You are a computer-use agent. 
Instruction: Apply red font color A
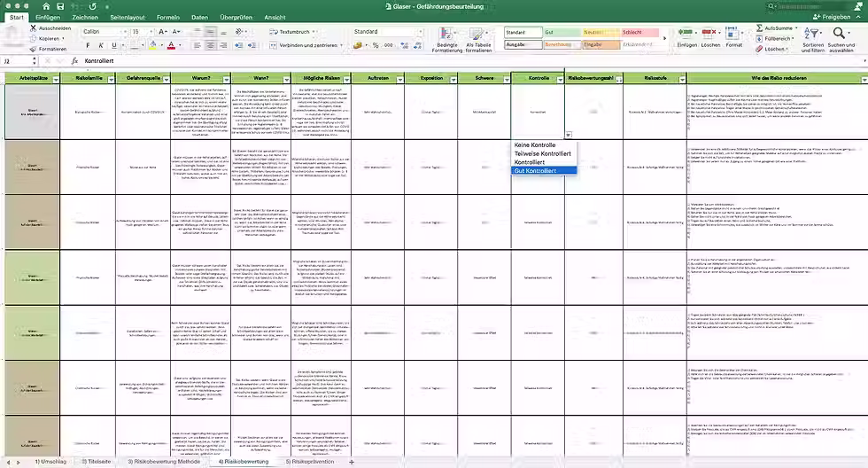pyautogui.click(x=171, y=45)
